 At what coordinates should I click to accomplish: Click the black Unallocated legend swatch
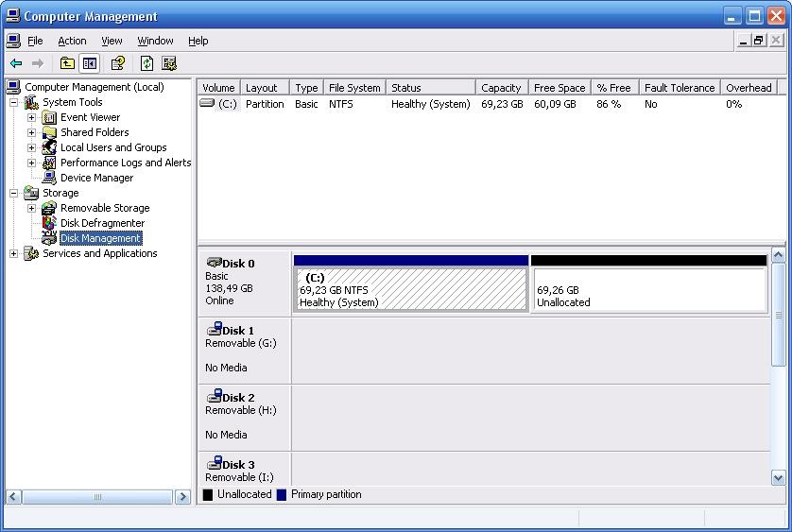tap(208, 494)
